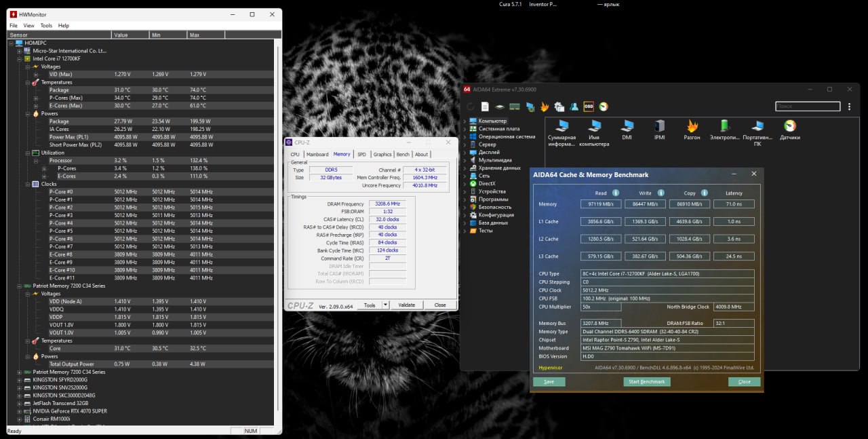Viewport: 868px width, 439px height.
Task: Click Save in AIDA64 benchmark window
Action: 549,382
